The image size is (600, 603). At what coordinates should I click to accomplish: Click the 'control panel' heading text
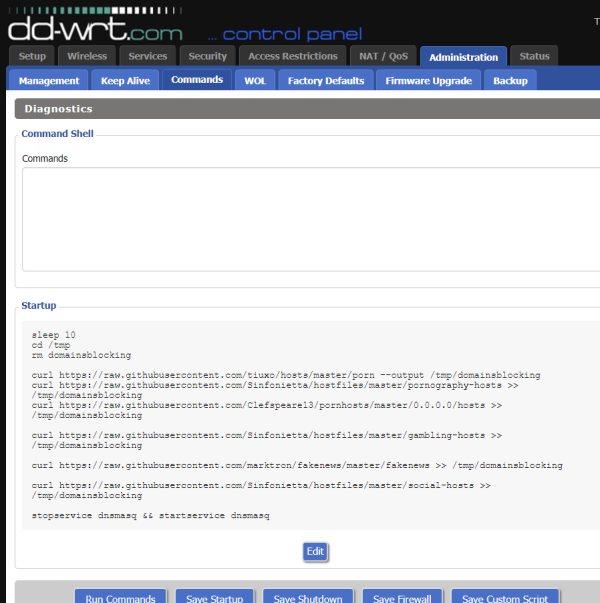(292, 34)
